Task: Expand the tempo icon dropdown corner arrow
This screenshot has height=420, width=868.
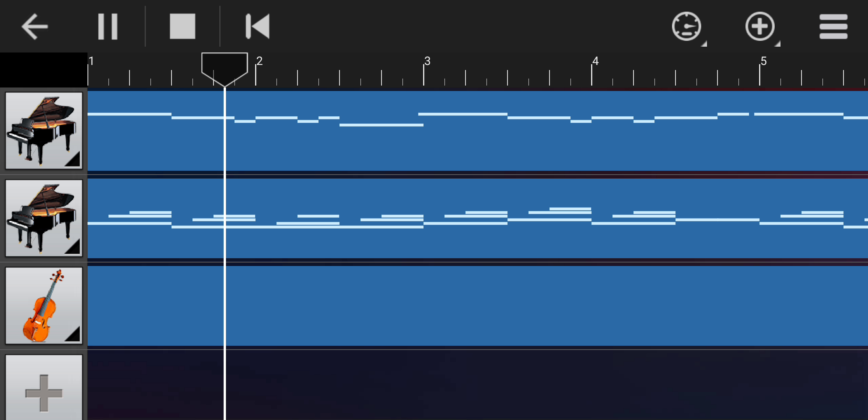Action: point(704,44)
